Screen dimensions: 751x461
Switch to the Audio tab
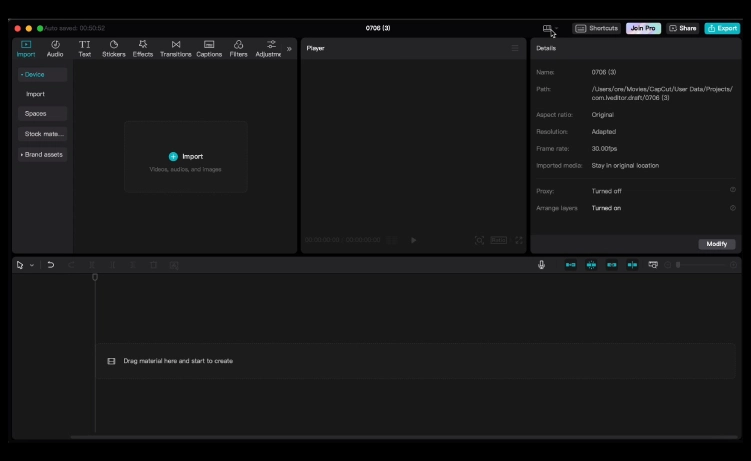[55, 48]
